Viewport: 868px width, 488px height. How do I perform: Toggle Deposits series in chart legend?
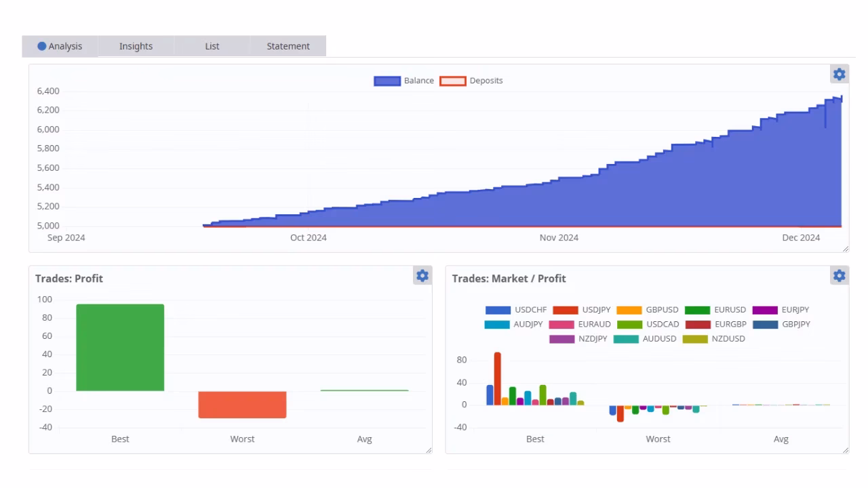[x=472, y=81]
